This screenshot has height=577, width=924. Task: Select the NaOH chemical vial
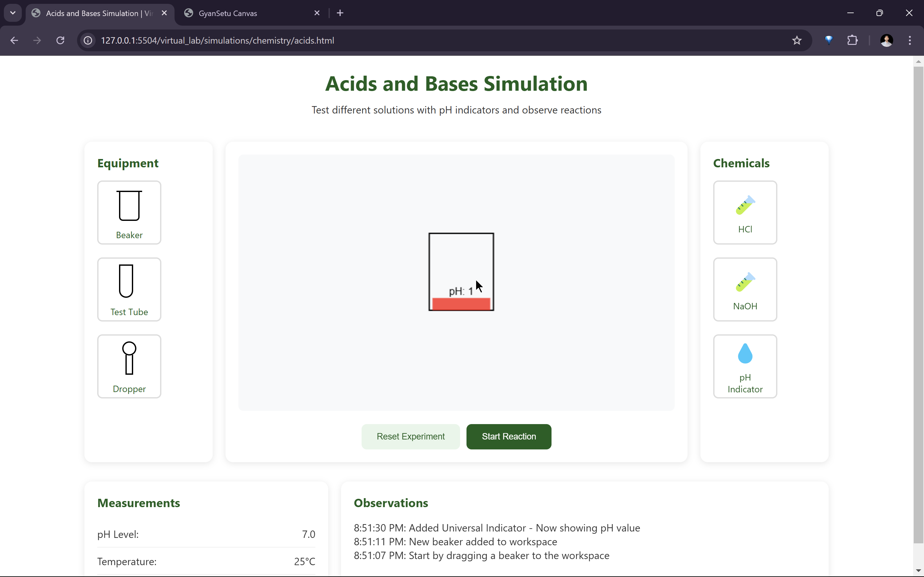point(745,289)
